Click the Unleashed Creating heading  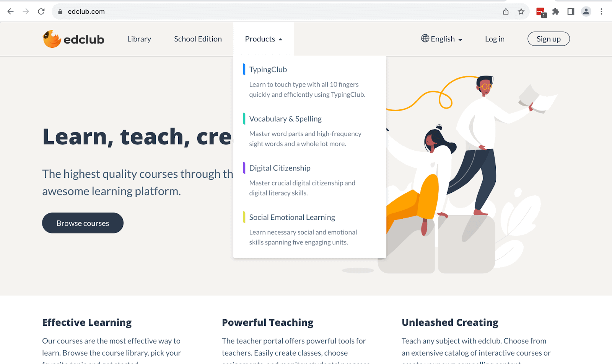450,323
